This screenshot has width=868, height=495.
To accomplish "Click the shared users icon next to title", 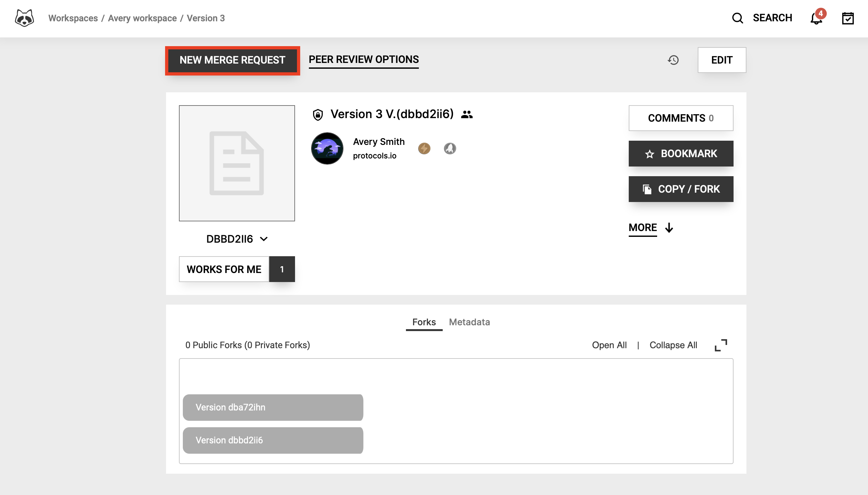I will coord(467,115).
